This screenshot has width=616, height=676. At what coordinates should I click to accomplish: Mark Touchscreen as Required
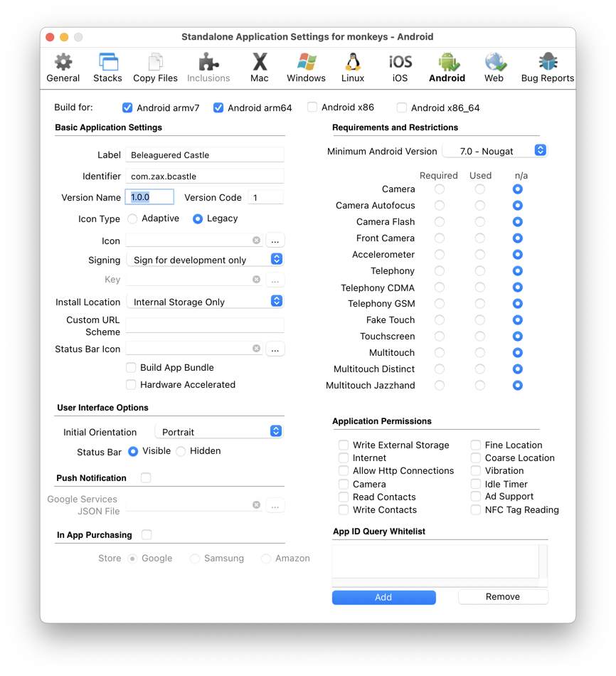coord(440,337)
